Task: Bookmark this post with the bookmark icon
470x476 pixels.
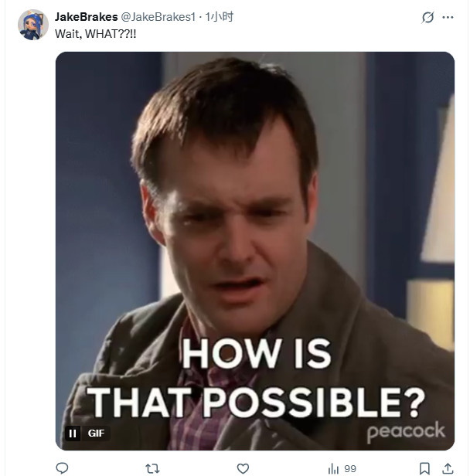Action: coord(424,468)
